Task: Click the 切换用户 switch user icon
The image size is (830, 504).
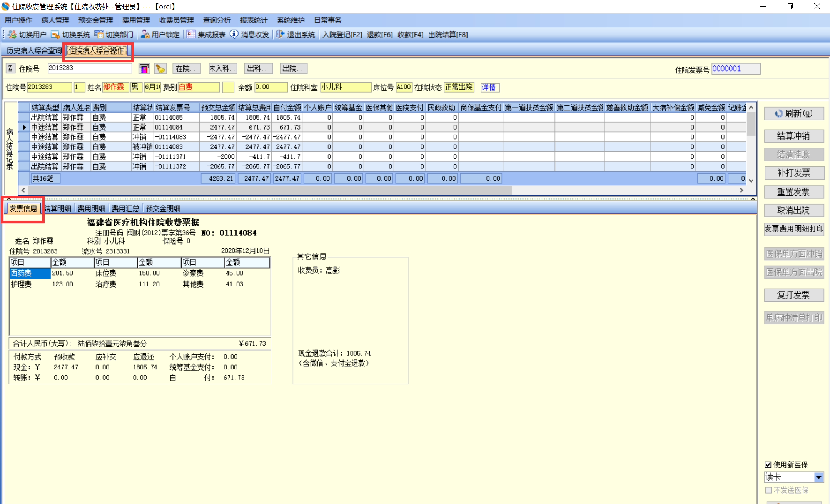Action: (x=12, y=35)
